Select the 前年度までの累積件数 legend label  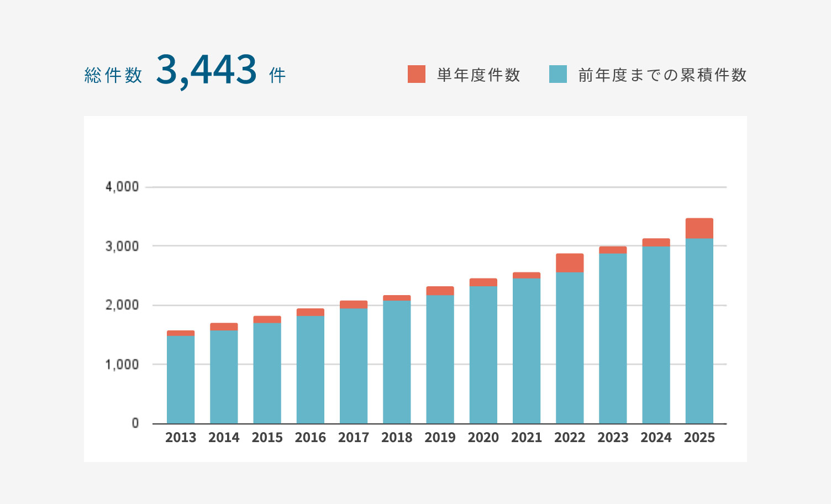point(662,75)
